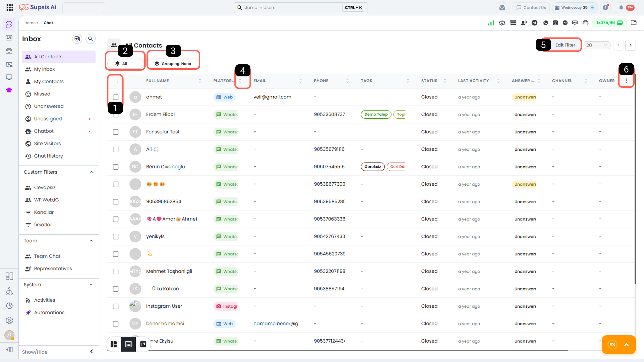Open the notifications bell
Screen dimensions: 644x362
(x=621, y=8)
